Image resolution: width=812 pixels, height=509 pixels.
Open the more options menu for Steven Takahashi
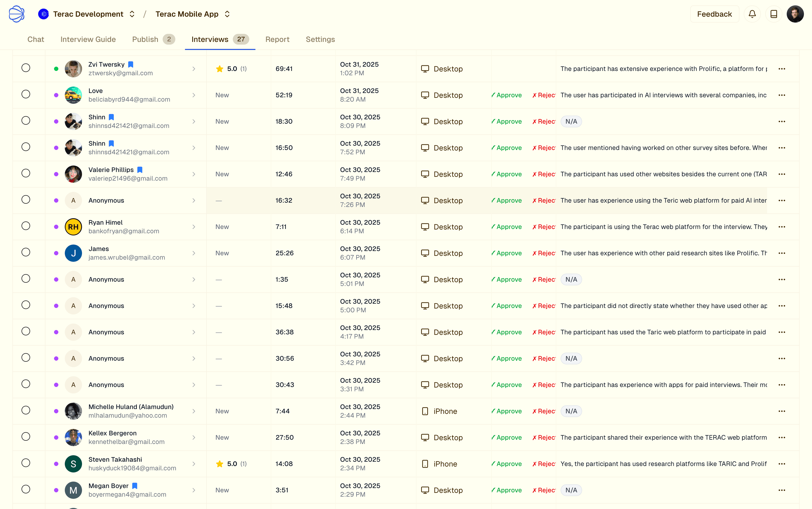click(x=782, y=464)
